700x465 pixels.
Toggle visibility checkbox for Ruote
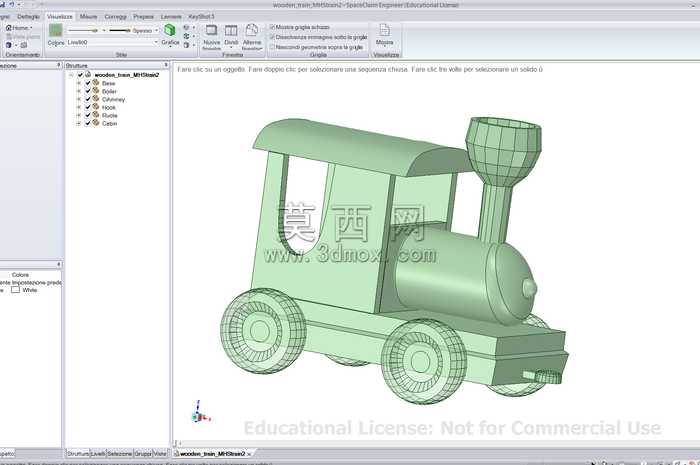click(x=88, y=115)
